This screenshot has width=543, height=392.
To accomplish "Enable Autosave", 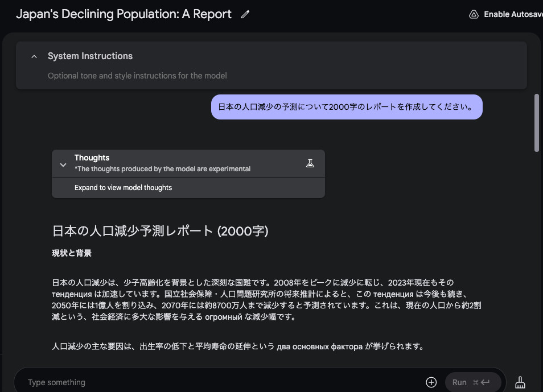I will tap(513, 14).
